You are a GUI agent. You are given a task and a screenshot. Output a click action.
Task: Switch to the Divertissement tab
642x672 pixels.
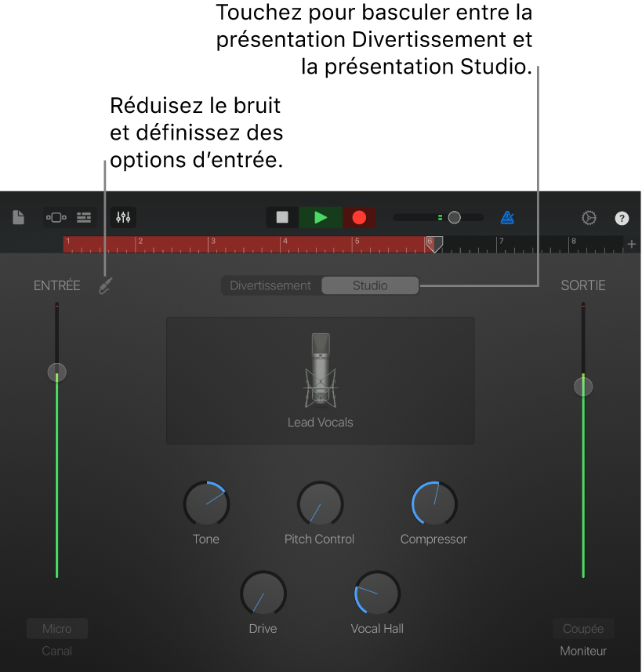(x=271, y=285)
